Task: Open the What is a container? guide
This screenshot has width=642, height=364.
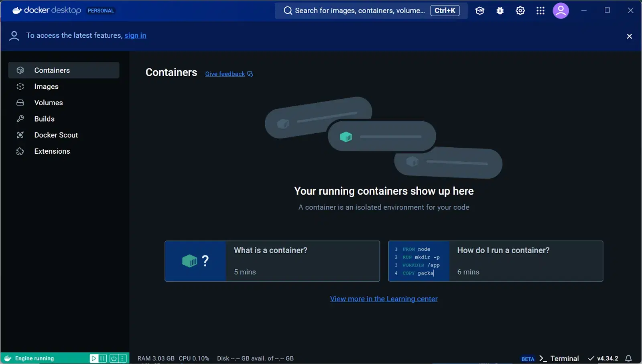Action: pos(272,261)
